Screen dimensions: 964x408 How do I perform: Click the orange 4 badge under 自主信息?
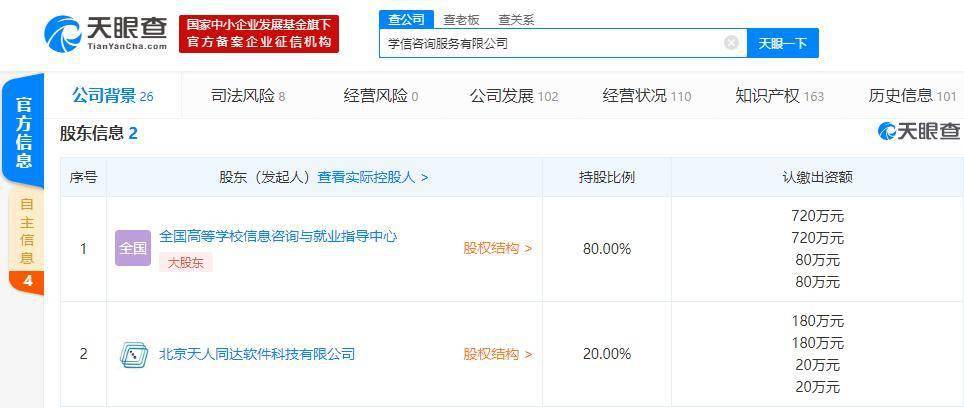point(26,282)
